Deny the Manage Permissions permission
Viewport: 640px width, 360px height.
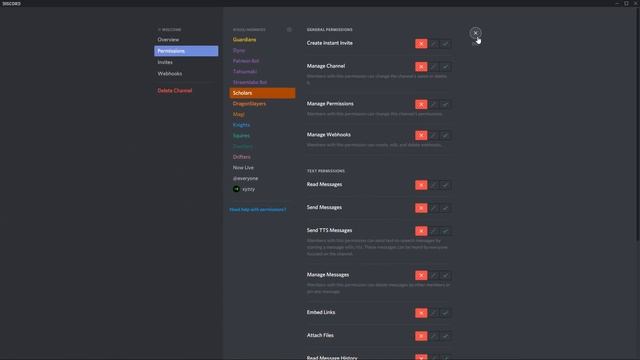point(421,104)
